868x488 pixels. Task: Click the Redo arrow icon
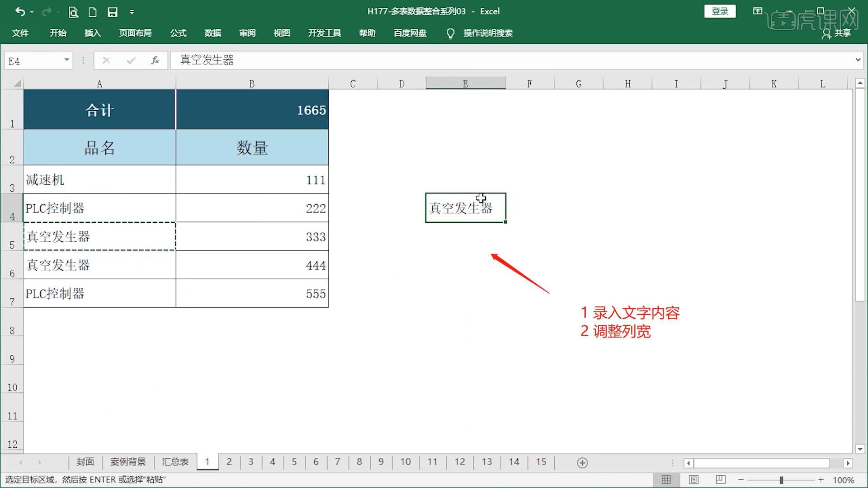[46, 12]
